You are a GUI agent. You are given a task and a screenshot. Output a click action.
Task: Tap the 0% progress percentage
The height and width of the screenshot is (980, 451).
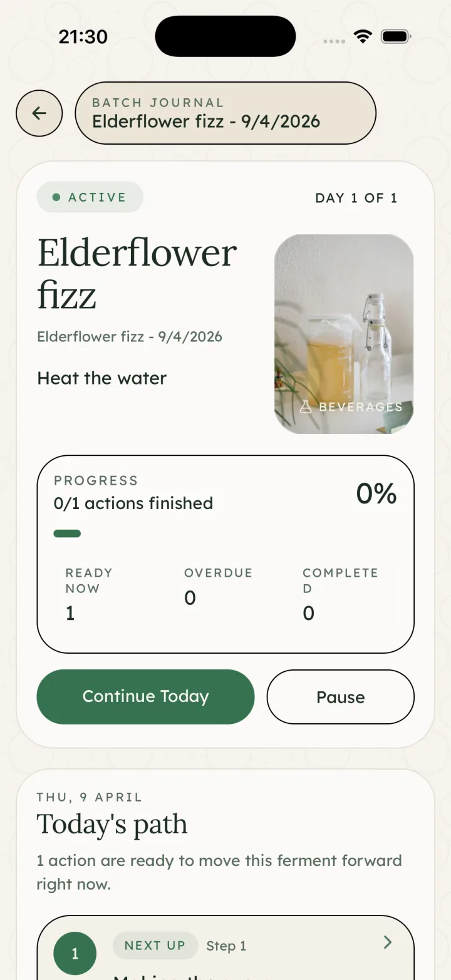click(376, 494)
